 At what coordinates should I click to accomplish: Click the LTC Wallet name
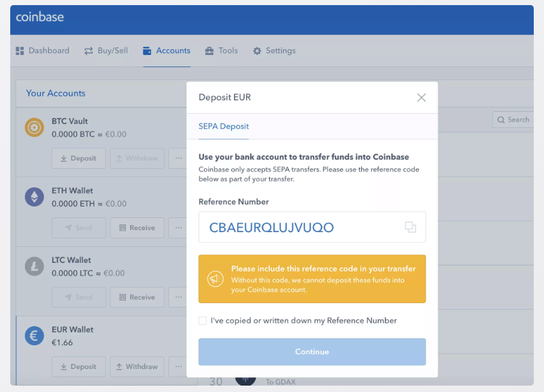71,260
